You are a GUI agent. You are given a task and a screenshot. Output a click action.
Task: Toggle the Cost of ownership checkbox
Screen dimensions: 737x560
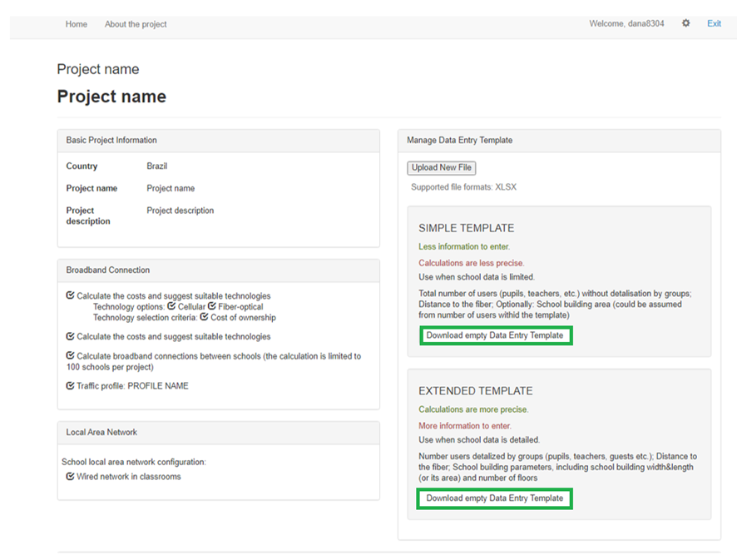205,318
